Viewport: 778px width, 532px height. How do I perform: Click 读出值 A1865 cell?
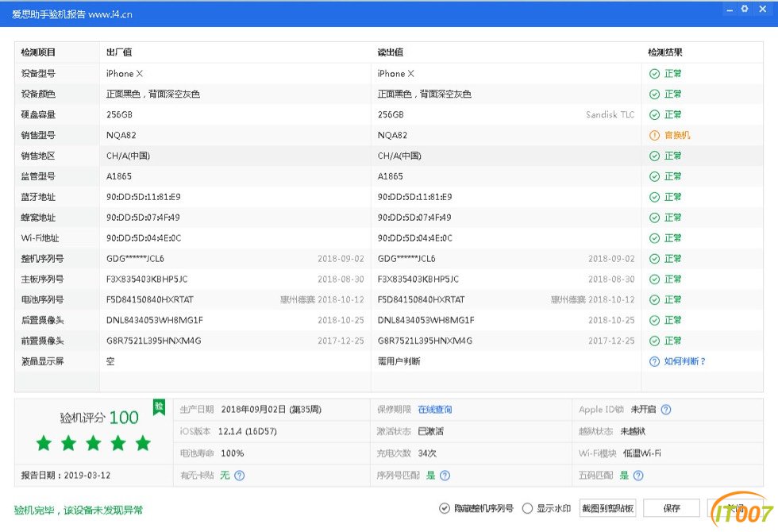(x=390, y=176)
